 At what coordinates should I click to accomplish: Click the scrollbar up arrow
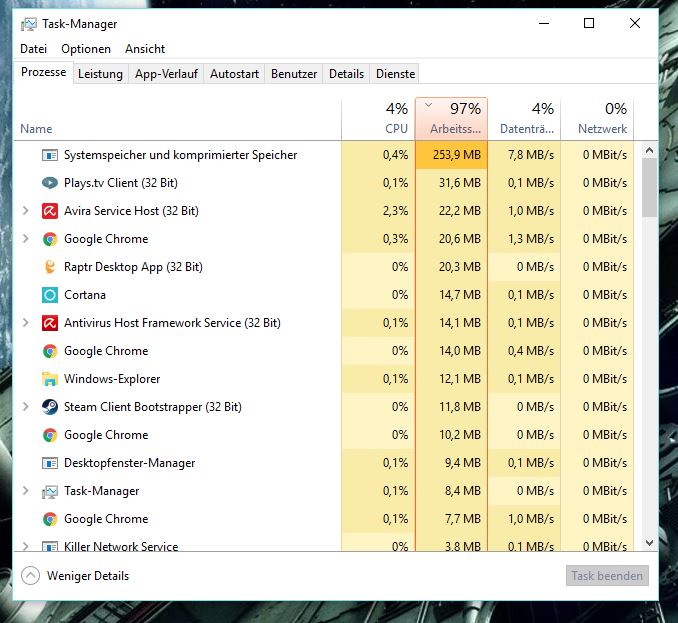click(x=649, y=150)
